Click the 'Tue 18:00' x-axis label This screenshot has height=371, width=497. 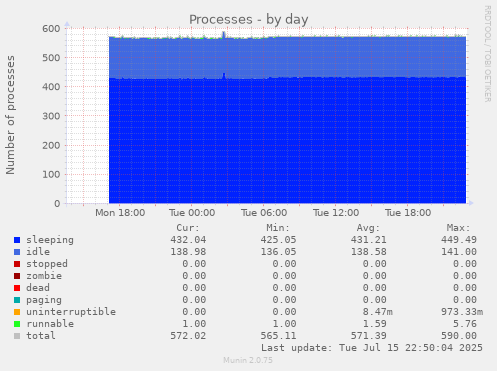pyautogui.click(x=408, y=213)
